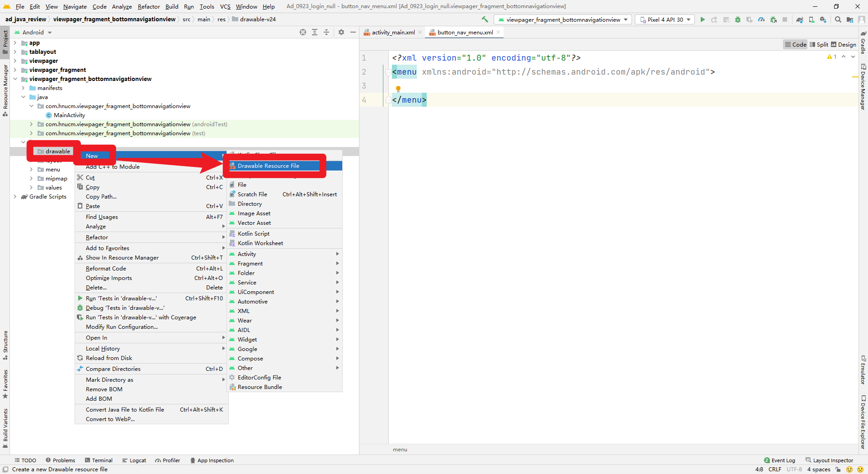Viewport: 868px width, 474px height.
Task: Open the SDK Manager toolbar icon
Action: coord(823,19)
